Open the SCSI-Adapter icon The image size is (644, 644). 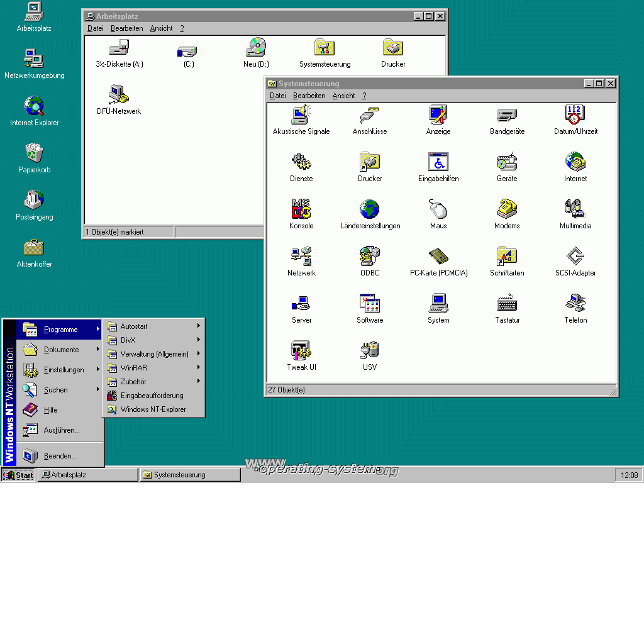click(575, 257)
